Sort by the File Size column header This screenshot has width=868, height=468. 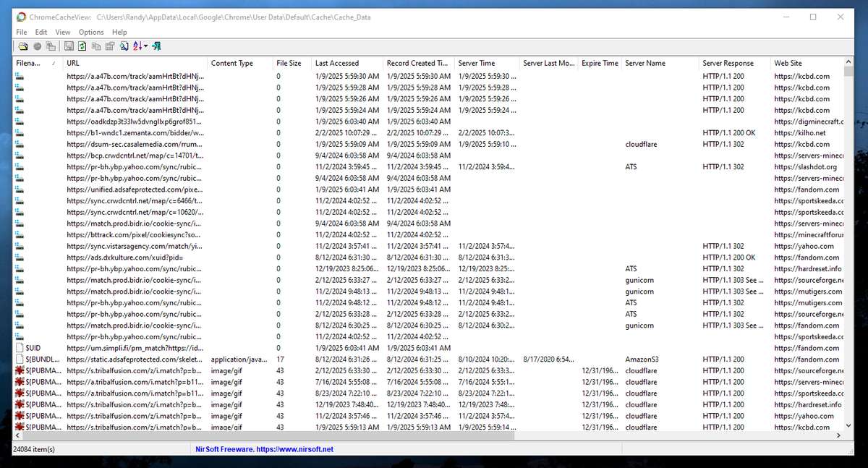(x=292, y=64)
